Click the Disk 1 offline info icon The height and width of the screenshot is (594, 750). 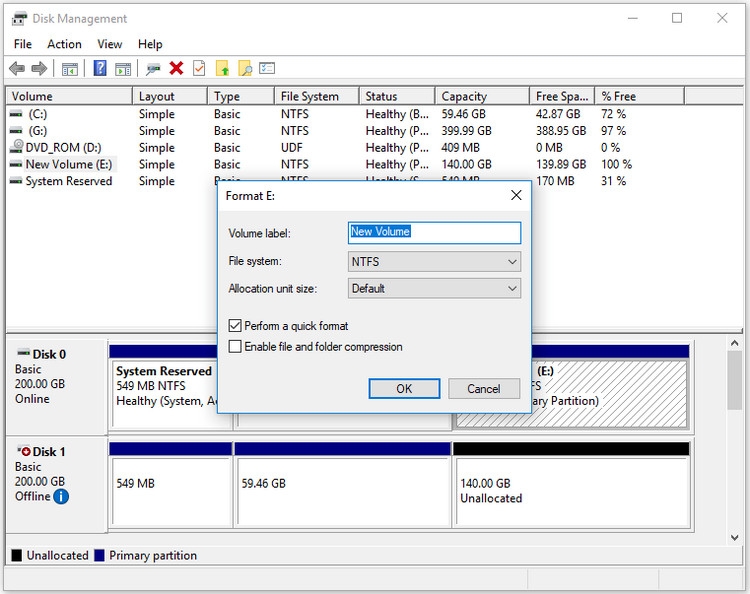point(61,496)
